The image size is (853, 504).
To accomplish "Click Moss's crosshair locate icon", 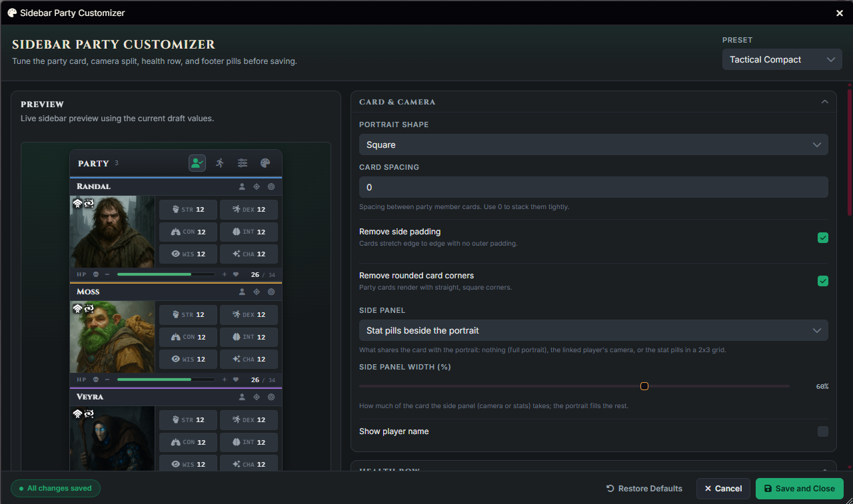I will pyautogui.click(x=257, y=292).
